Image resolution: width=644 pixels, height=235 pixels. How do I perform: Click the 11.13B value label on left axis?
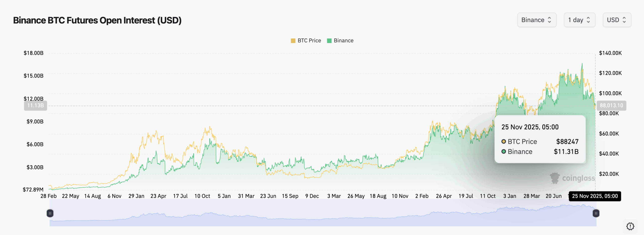click(x=35, y=106)
